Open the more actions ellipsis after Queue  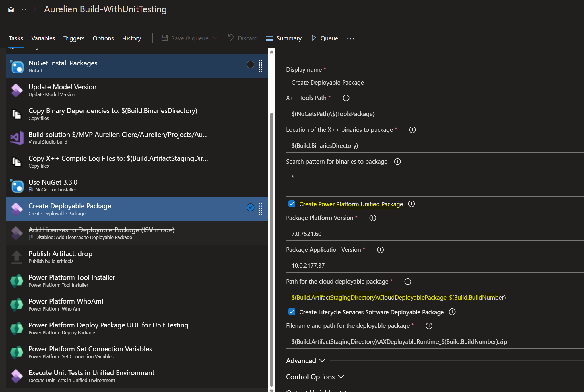click(x=351, y=38)
